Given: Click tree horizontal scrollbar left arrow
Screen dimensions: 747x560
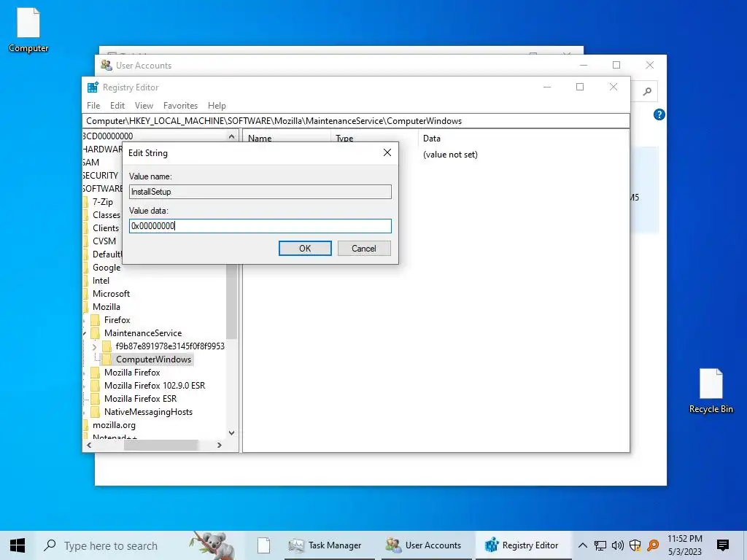Looking at the screenshot, I should coord(89,446).
